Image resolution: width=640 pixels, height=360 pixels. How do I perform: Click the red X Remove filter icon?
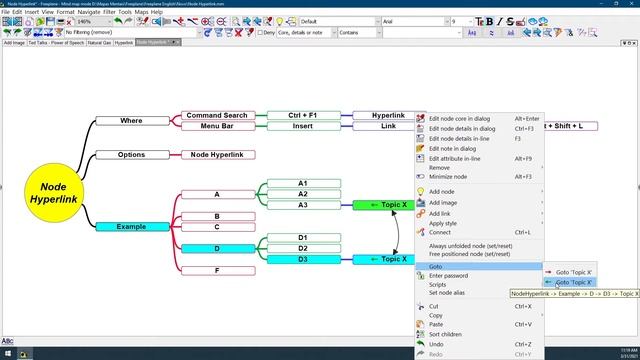pyautogui.click(x=238, y=32)
